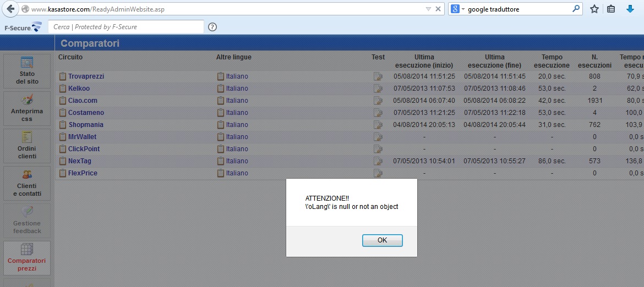This screenshot has height=287, width=644.
Task: Open Comparatori prezzi in sidebar
Action: click(x=27, y=258)
